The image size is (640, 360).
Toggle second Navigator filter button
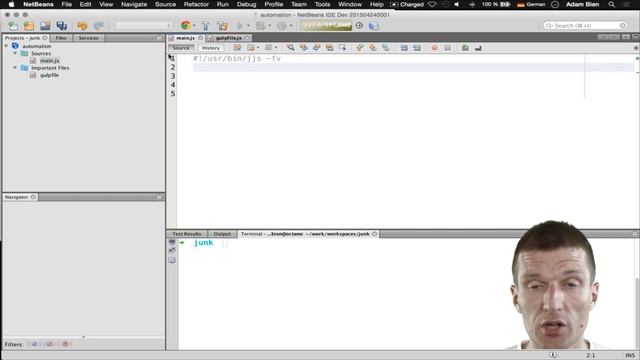point(50,344)
